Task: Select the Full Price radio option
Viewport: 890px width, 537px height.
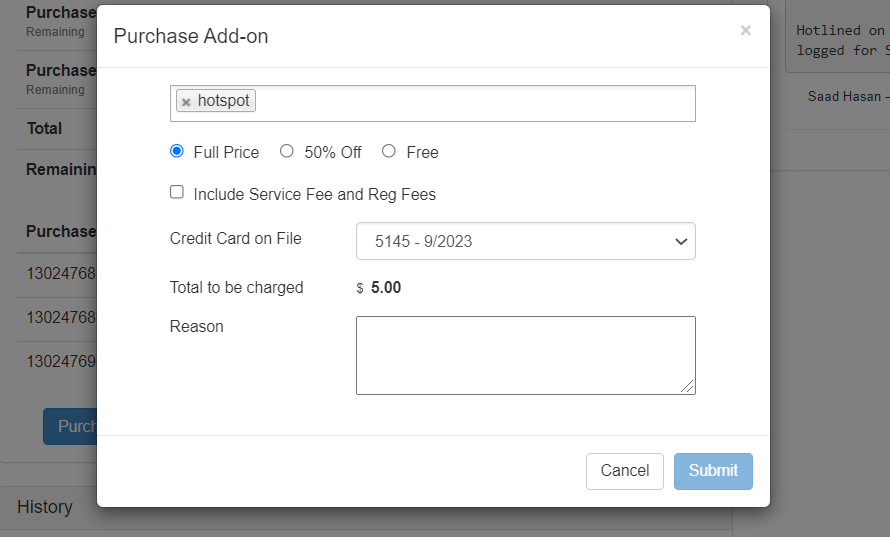Action: coord(177,151)
